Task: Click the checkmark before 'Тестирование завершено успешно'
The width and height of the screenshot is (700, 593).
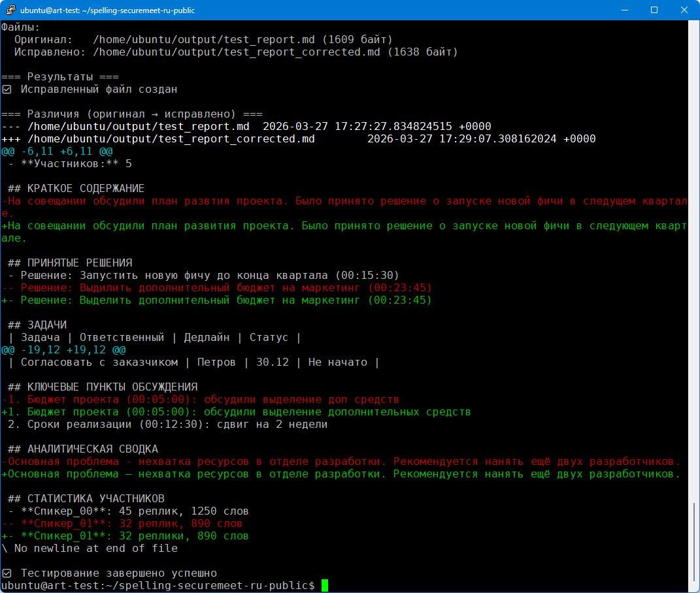Action: click(x=7, y=573)
